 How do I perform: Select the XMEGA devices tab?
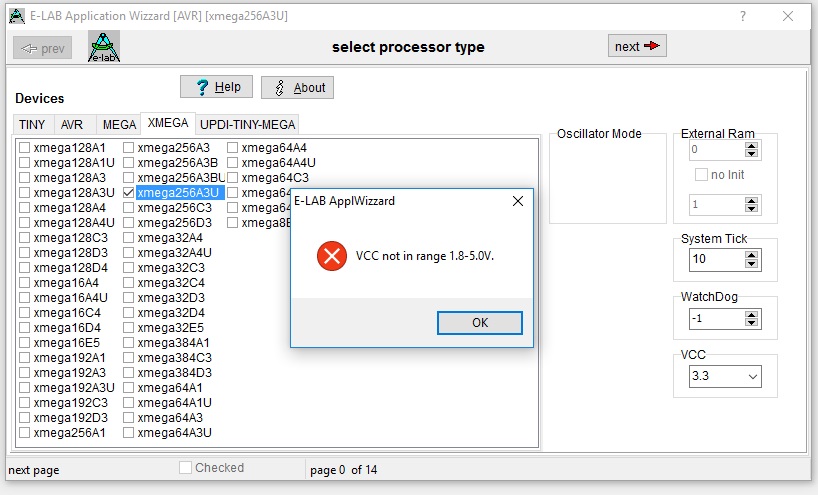pyautogui.click(x=168, y=123)
